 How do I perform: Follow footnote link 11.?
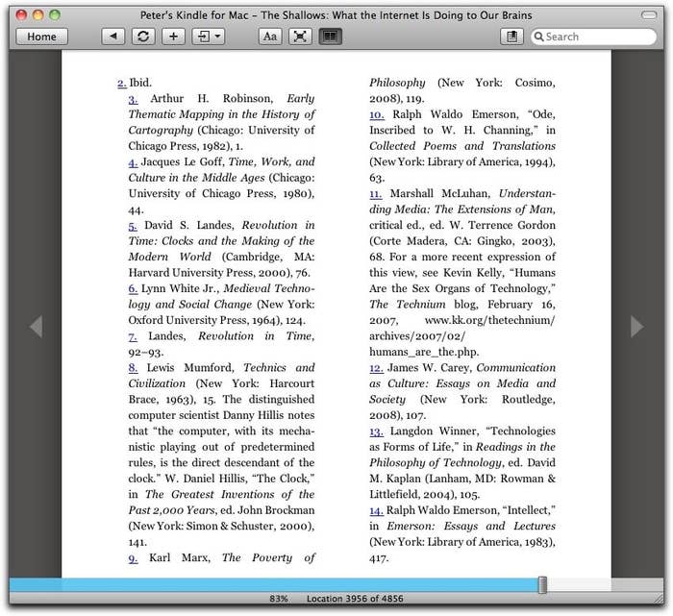[376, 194]
